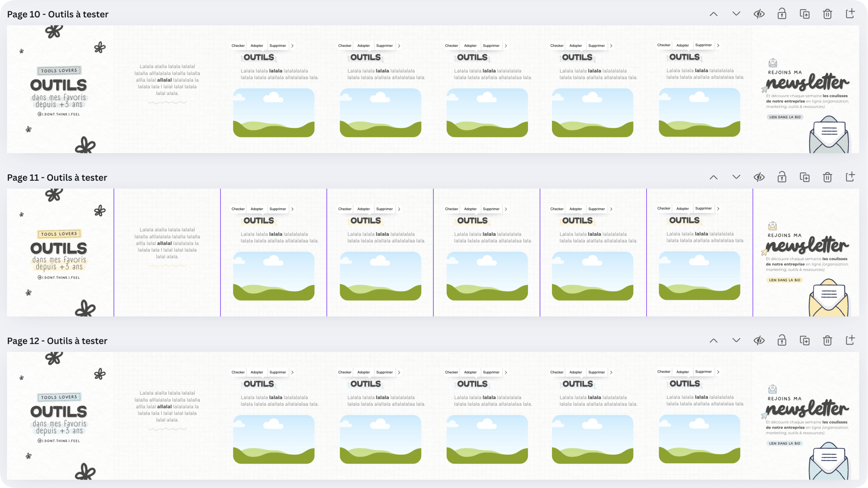Add a new page after Page 10
Image resolution: width=868 pixels, height=488 pixels.
[850, 14]
